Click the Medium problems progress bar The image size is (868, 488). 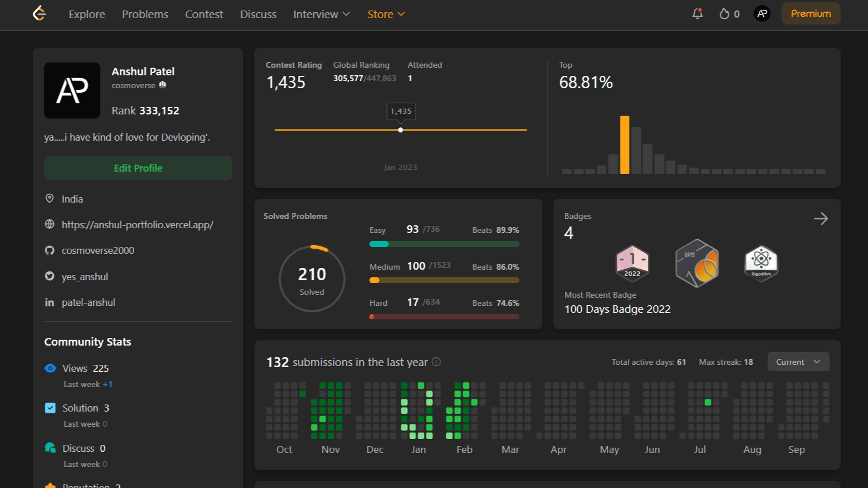click(445, 280)
